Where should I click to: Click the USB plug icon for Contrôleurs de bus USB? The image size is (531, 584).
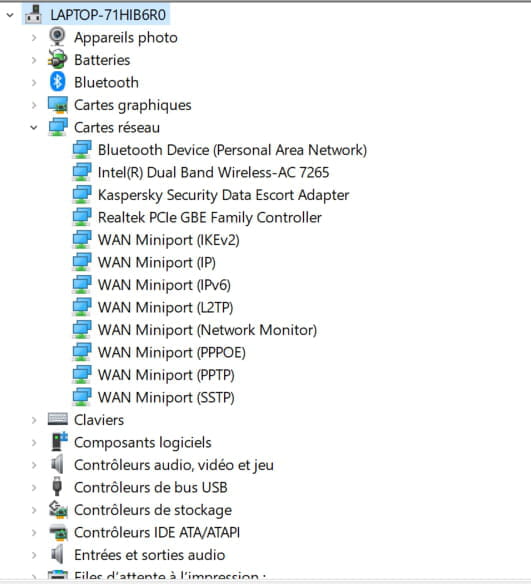pyautogui.click(x=57, y=487)
